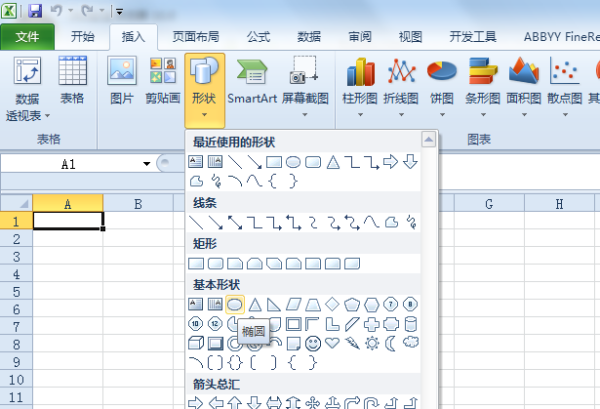600x409 pixels.
Task: Expand the Name Box dropdown arrow
Action: 146,164
